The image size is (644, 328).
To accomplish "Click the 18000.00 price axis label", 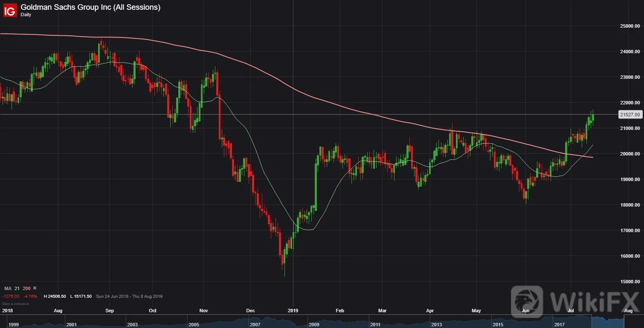I will pyautogui.click(x=630, y=205).
